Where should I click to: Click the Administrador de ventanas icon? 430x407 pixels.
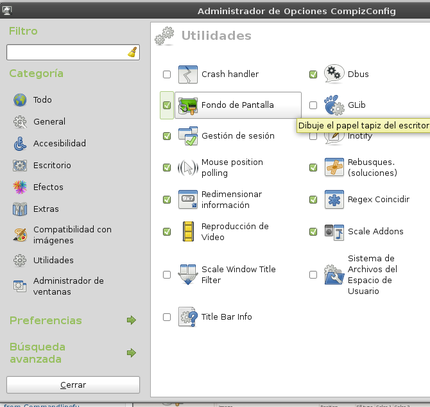20,286
